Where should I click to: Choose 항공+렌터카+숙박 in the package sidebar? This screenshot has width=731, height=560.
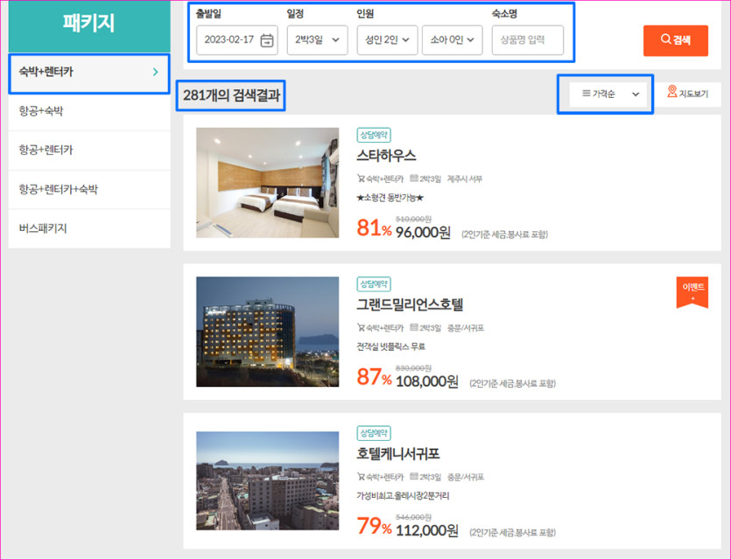[89, 189]
